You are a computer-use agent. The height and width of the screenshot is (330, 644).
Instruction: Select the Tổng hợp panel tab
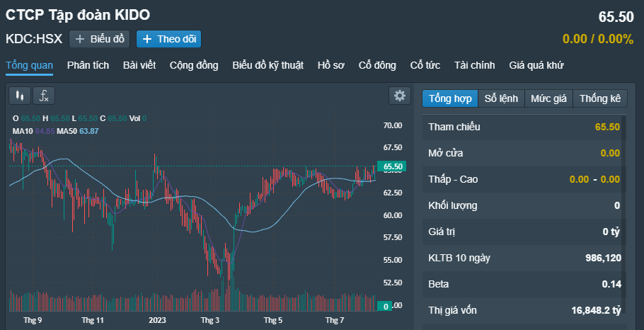[x=450, y=98]
